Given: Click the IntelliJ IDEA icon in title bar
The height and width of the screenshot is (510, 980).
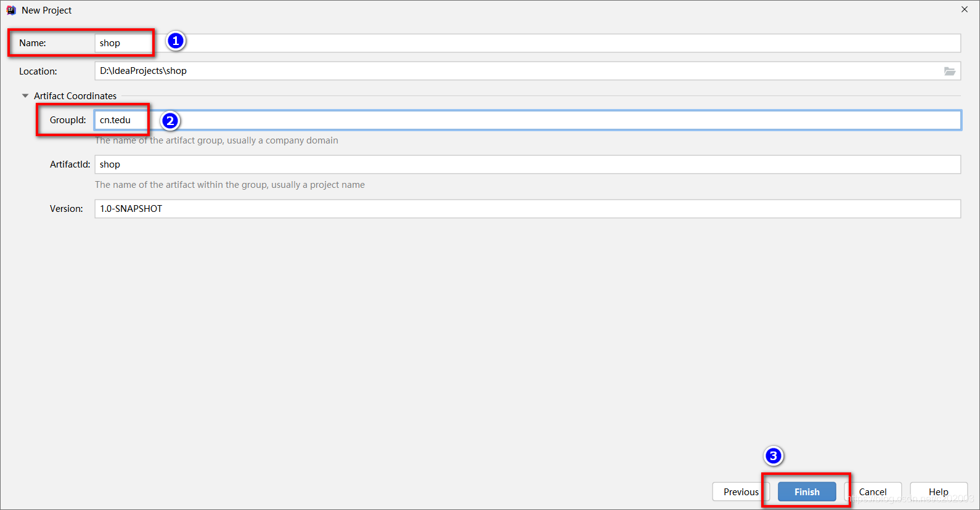Looking at the screenshot, I should click(x=11, y=10).
